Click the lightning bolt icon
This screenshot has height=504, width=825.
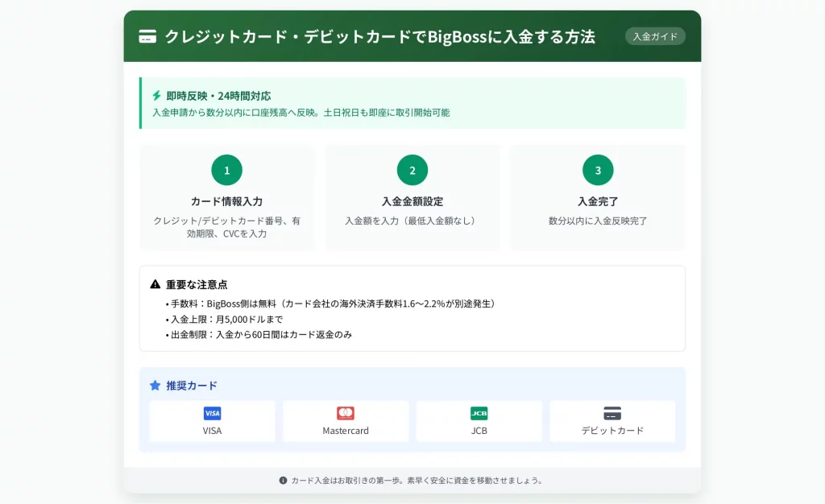(x=156, y=95)
